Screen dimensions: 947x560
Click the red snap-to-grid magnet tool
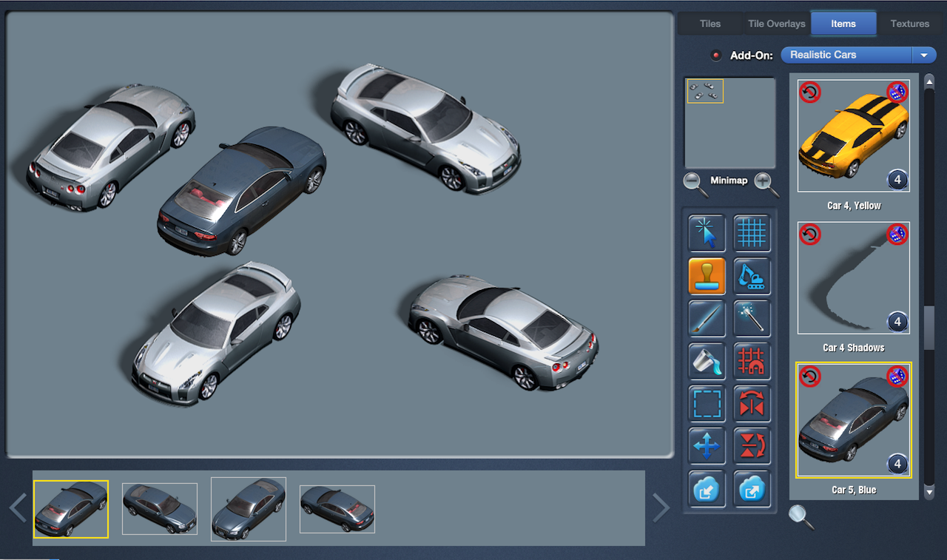click(752, 361)
